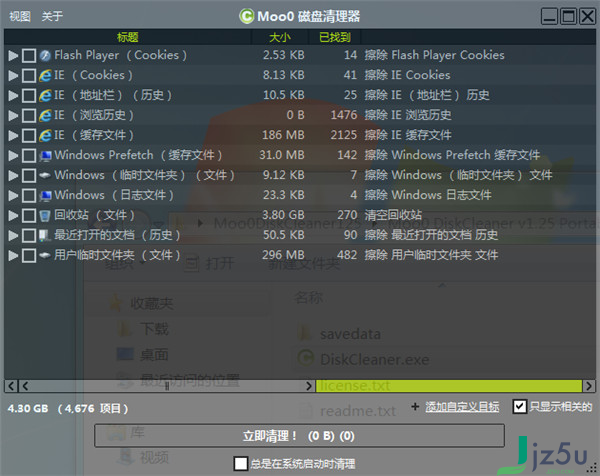Click the 最近打开的文档 row icon
The height and width of the screenshot is (476, 600).
pyautogui.click(x=45, y=235)
